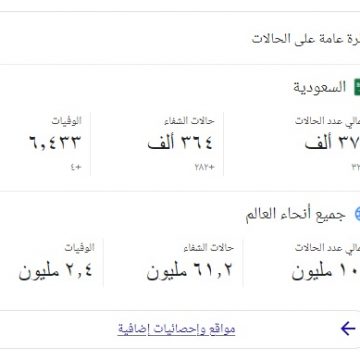Open the مواقع وإحصائيات إضافية link
360x360 pixels.
tap(176, 329)
